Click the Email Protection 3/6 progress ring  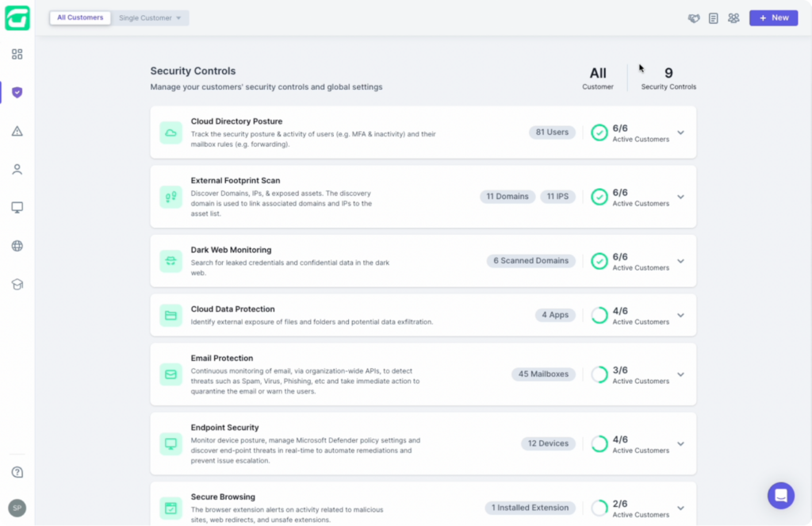click(x=599, y=374)
